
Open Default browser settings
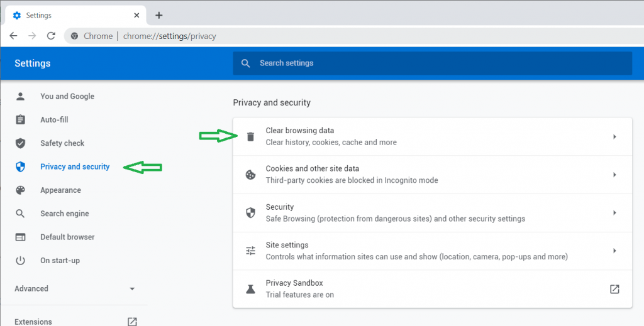tap(67, 237)
